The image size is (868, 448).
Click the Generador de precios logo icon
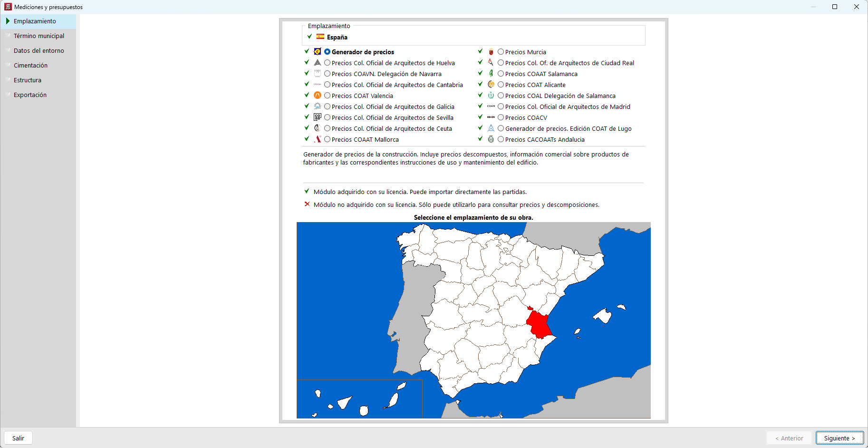tap(318, 51)
